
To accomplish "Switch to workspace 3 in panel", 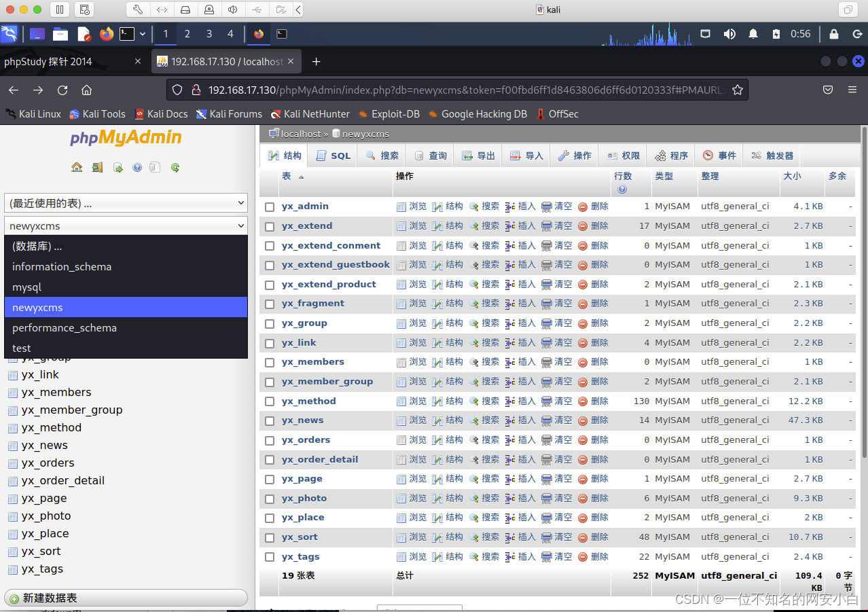I will pos(209,33).
